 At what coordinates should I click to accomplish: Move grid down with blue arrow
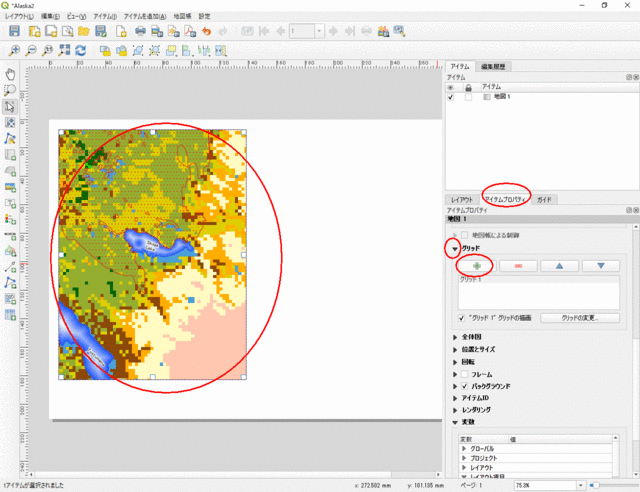600,266
